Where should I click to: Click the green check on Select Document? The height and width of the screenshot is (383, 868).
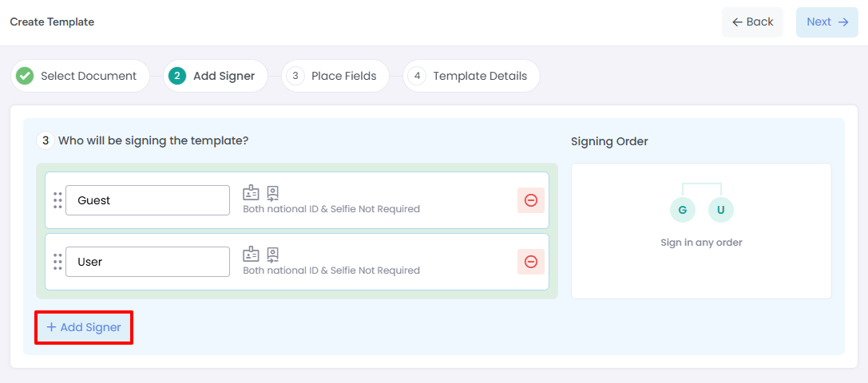click(25, 76)
